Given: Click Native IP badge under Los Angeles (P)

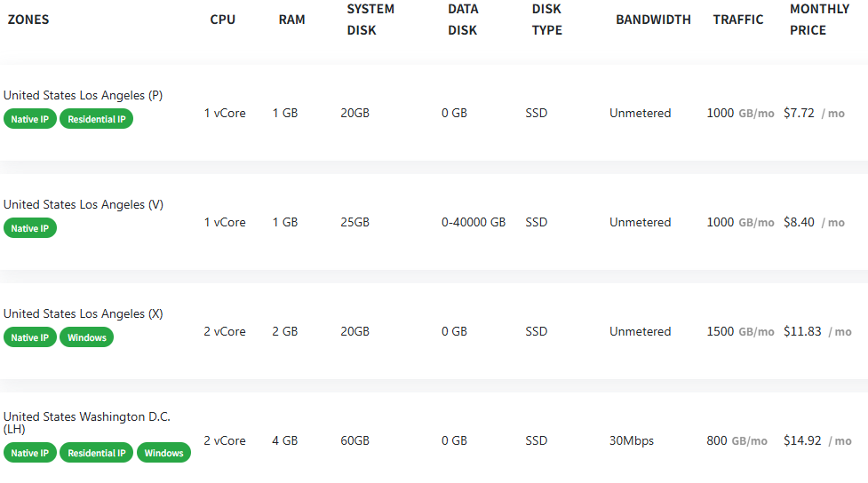Looking at the screenshot, I should [30, 119].
